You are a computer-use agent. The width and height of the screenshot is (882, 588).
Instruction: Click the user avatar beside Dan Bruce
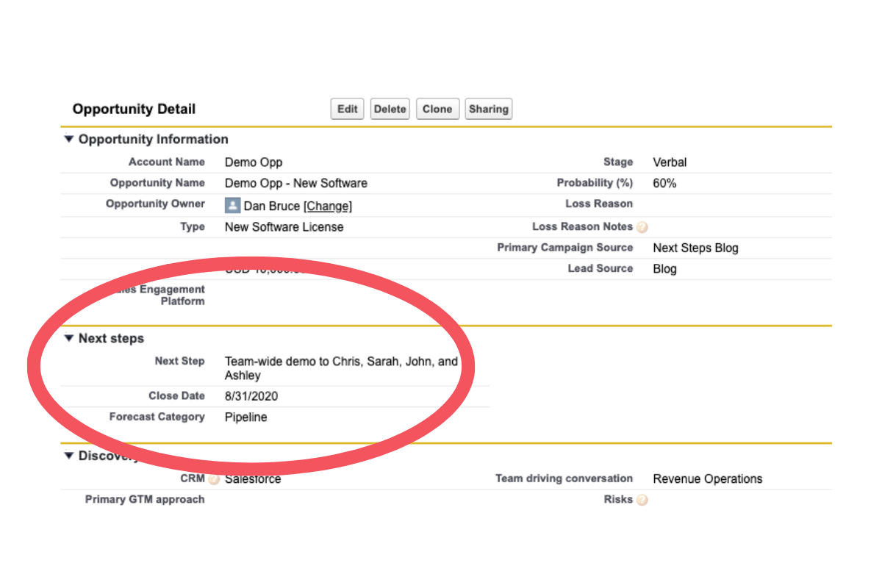[232, 206]
